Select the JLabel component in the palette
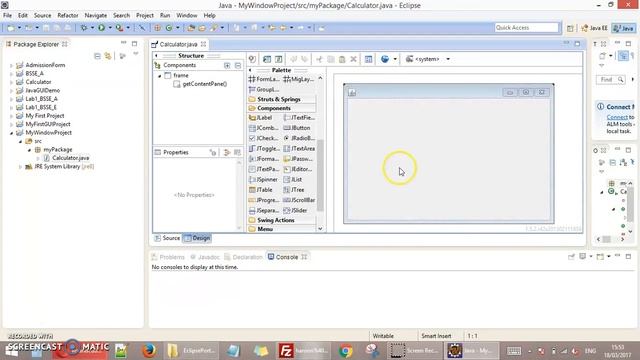The height and width of the screenshot is (360, 640). click(260, 118)
